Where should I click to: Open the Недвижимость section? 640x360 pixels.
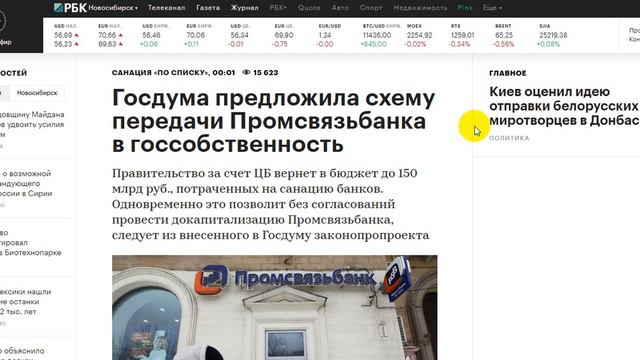[x=420, y=8]
